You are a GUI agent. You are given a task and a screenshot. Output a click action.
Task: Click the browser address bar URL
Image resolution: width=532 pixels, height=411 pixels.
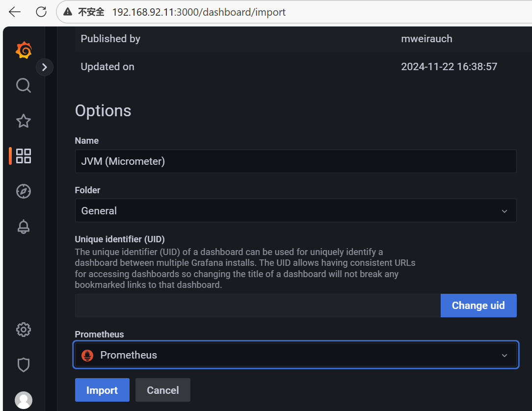199,12
